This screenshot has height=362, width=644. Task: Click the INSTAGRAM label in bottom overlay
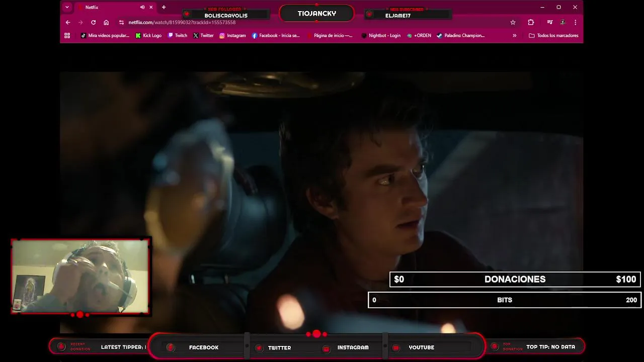pyautogui.click(x=353, y=347)
